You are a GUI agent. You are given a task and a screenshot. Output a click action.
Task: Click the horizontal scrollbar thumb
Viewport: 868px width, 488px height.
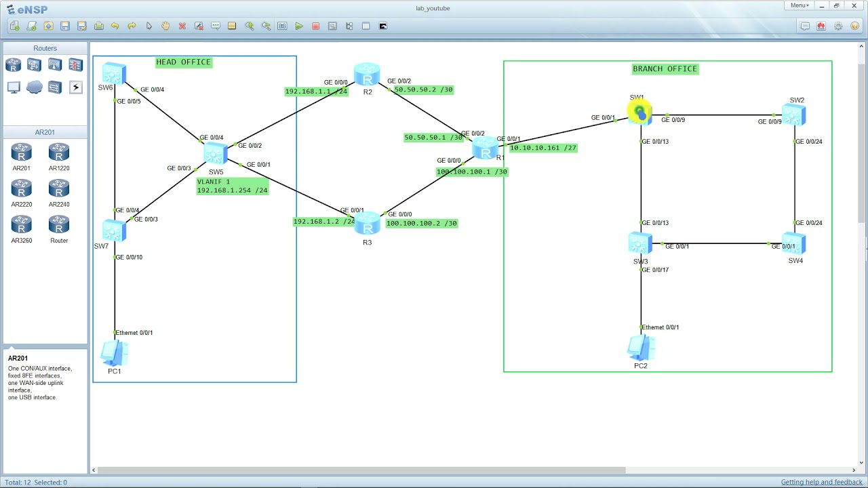pyautogui.click(x=362, y=470)
